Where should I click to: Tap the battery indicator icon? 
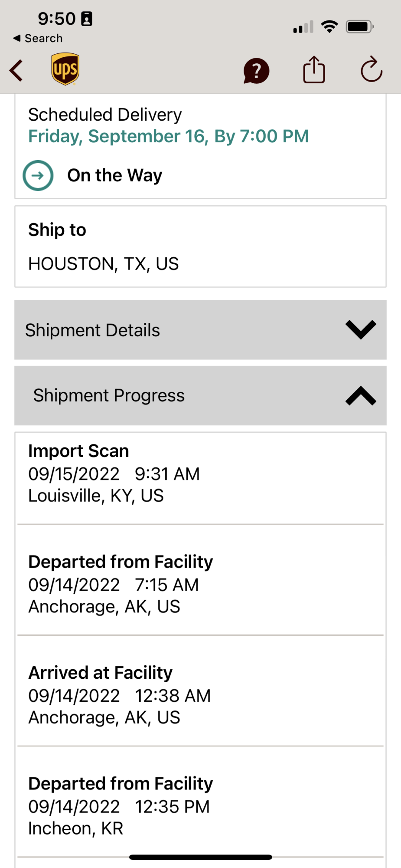pos(359,26)
